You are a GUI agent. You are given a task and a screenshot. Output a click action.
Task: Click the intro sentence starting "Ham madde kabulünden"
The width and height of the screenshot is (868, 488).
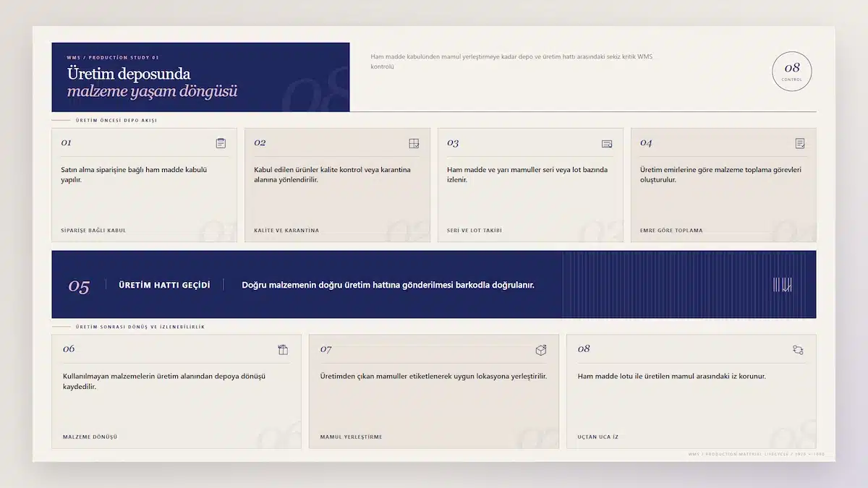tap(511, 61)
